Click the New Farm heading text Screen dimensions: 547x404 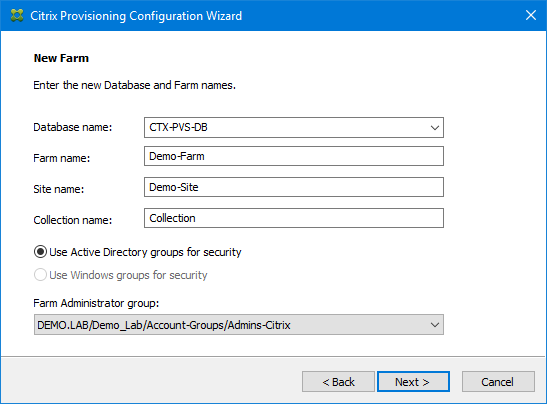[x=61, y=58]
